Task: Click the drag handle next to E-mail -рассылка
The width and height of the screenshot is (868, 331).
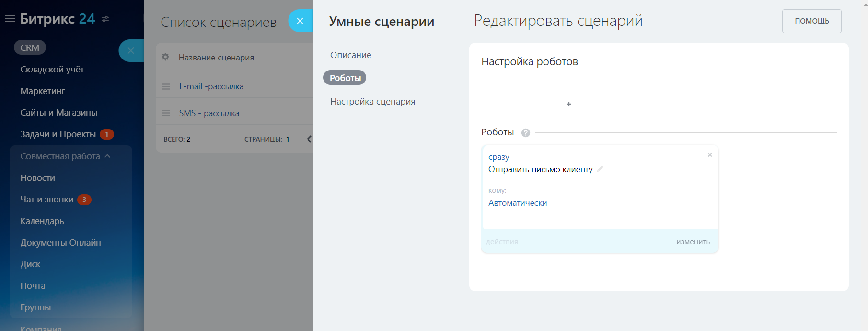Action: pyautogui.click(x=166, y=86)
